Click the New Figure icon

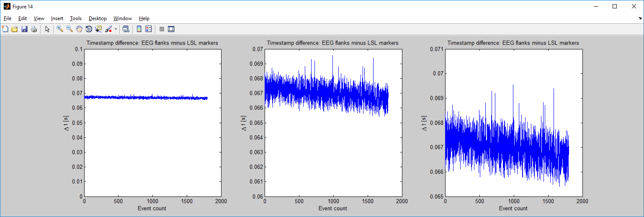click(5, 29)
